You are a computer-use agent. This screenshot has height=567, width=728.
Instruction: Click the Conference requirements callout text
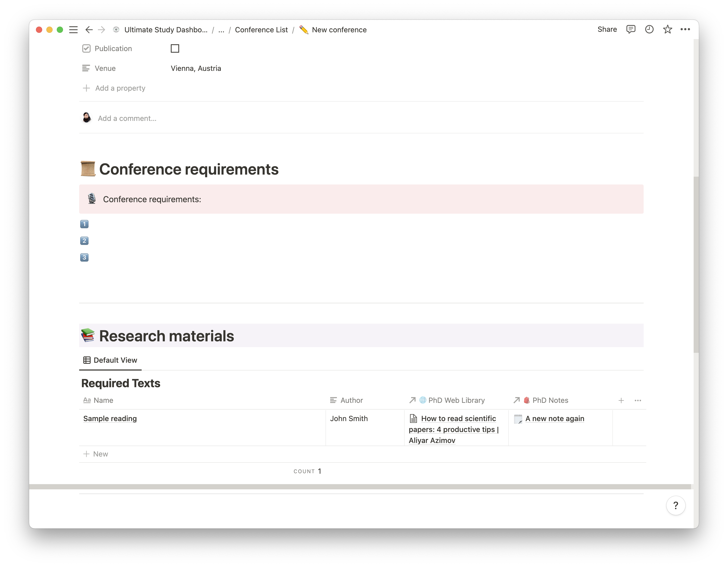click(x=152, y=199)
